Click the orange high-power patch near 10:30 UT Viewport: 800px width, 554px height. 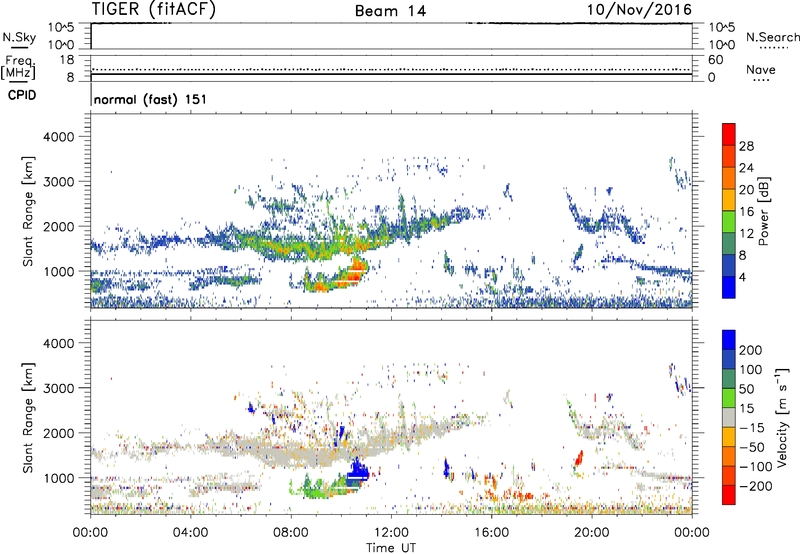pos(357,269)
